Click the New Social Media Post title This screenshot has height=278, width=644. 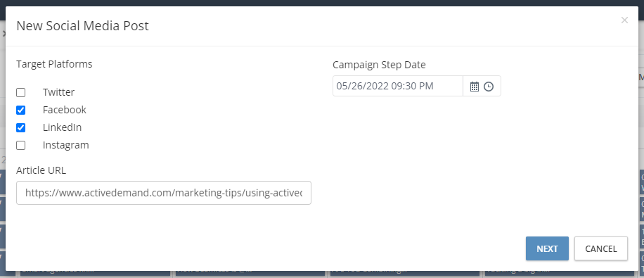click(82, 26)
